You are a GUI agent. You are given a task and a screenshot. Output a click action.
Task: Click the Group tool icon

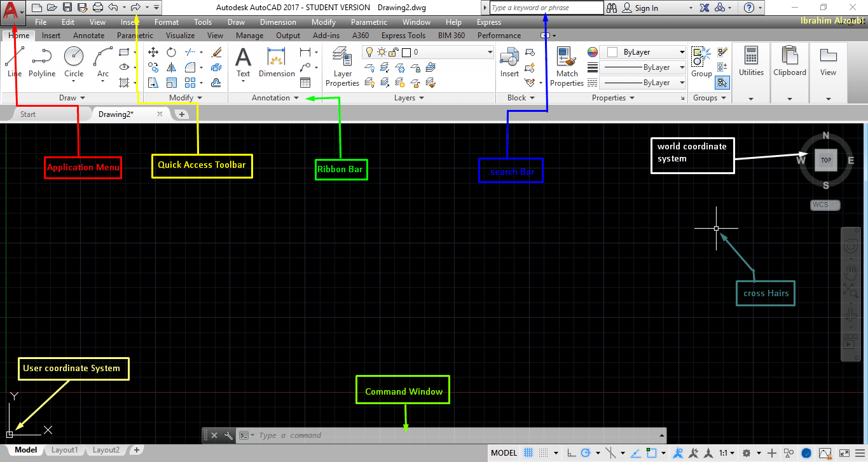pyautogui.click(x=701, y=62)
